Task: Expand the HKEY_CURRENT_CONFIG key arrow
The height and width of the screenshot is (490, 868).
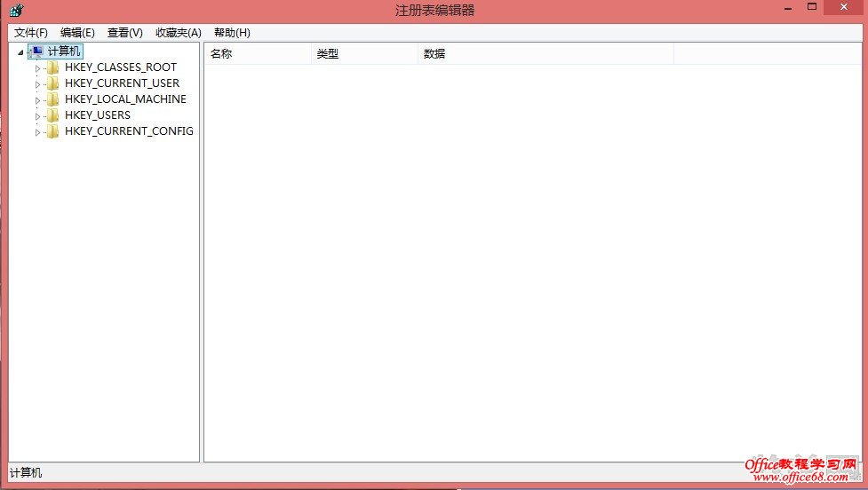Action: coord(37,133)
